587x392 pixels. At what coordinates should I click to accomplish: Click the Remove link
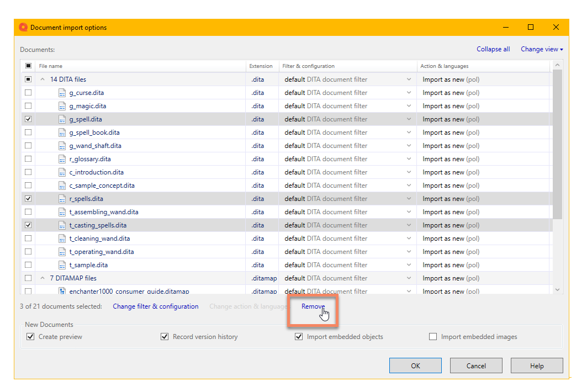(x=313, y=306)
